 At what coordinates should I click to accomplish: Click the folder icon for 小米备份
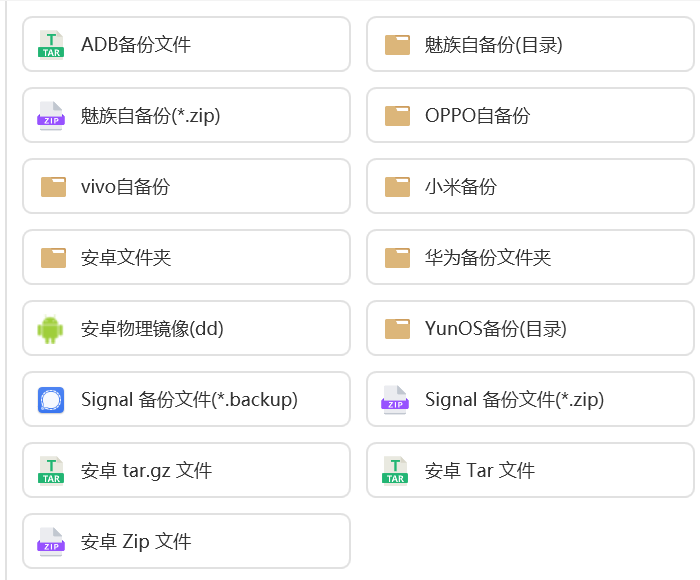click(397, 187)
